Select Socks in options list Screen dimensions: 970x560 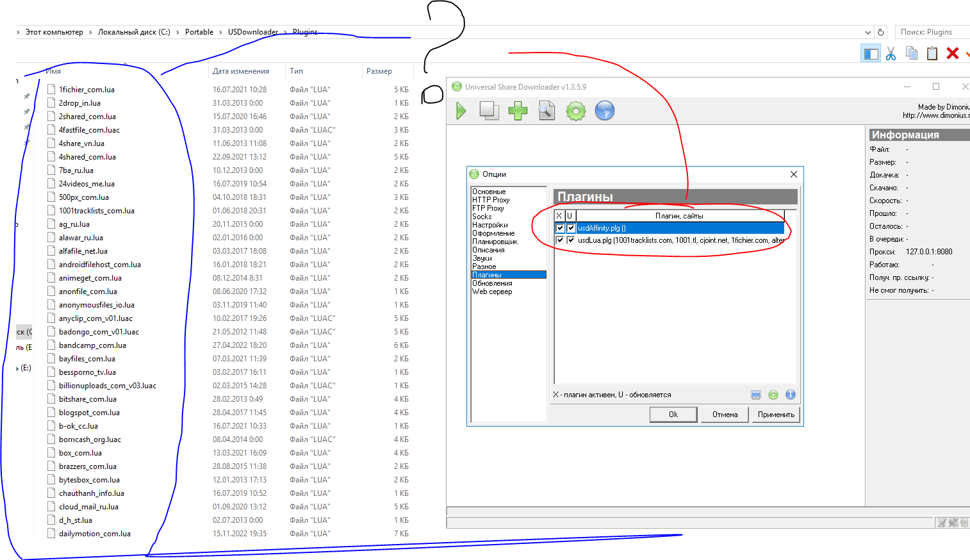pyautogui.click(x=482, y=217)
